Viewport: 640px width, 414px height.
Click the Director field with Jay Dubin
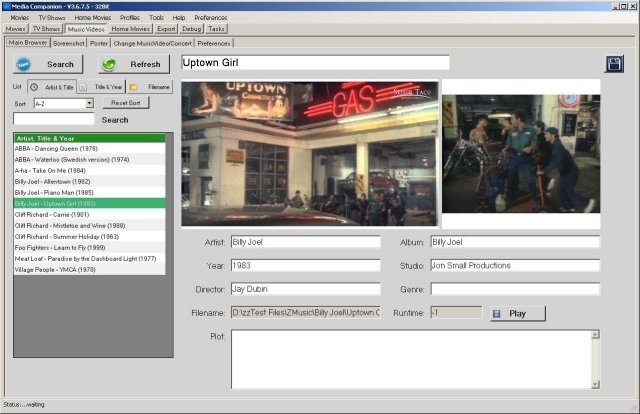305,289
